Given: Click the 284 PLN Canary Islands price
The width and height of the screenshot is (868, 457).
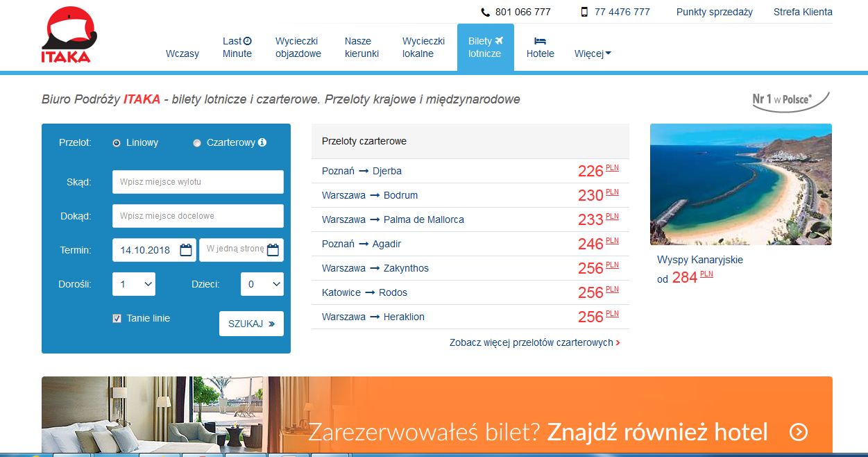Looking at the screenshot, I should (x=692, y=278).
